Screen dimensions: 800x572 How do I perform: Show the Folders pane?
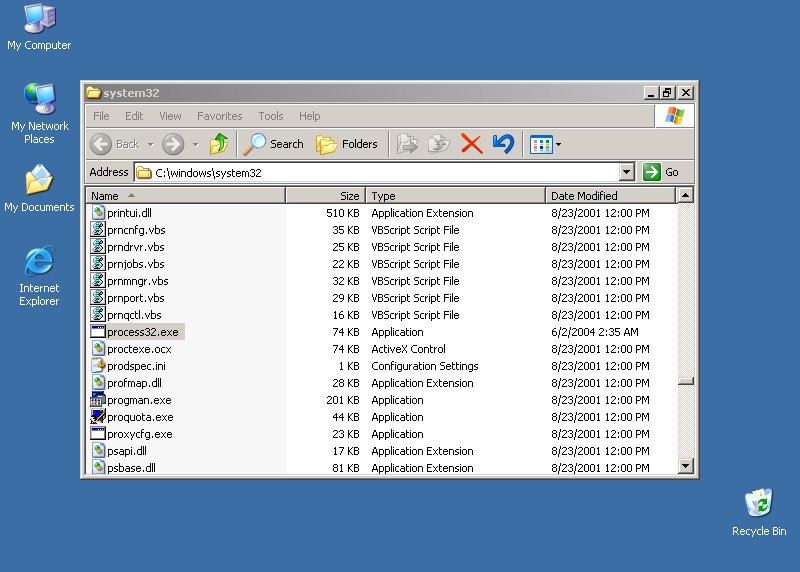(x=346, y=144)
